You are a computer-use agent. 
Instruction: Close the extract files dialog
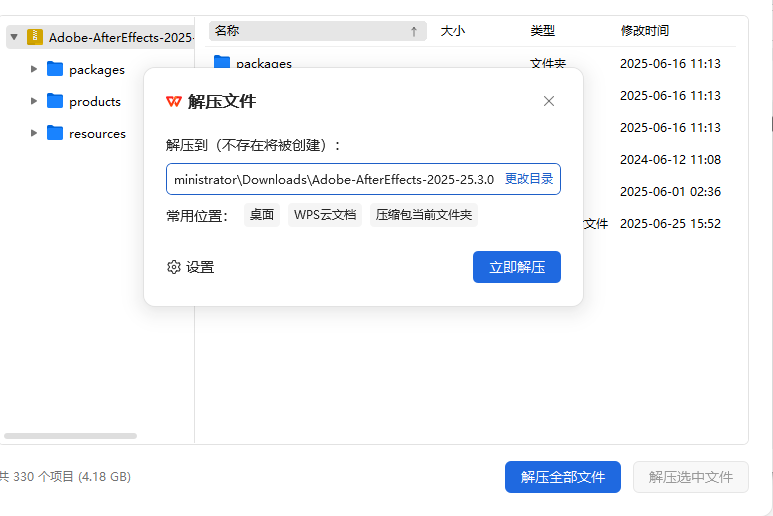[x=548, y=101]
